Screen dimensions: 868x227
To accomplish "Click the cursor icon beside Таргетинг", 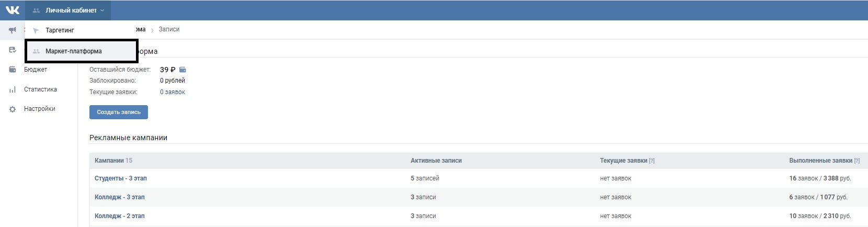I will [36, 30].
